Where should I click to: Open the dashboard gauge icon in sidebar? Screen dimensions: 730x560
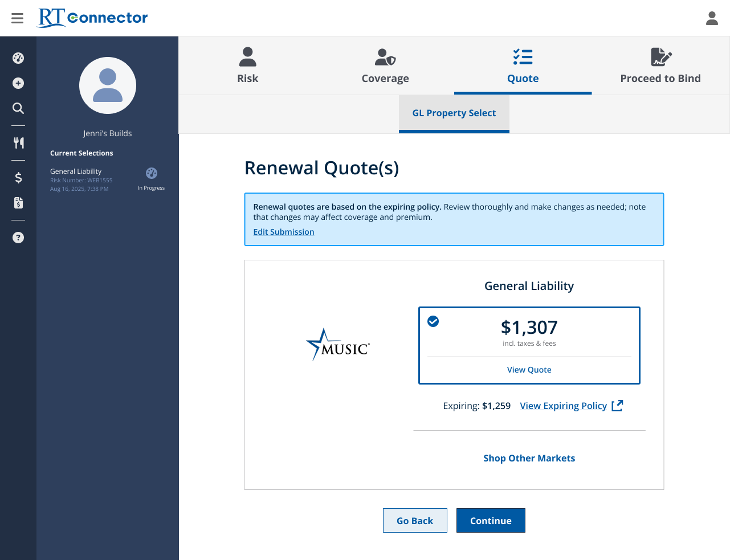(x=18, y=58)
